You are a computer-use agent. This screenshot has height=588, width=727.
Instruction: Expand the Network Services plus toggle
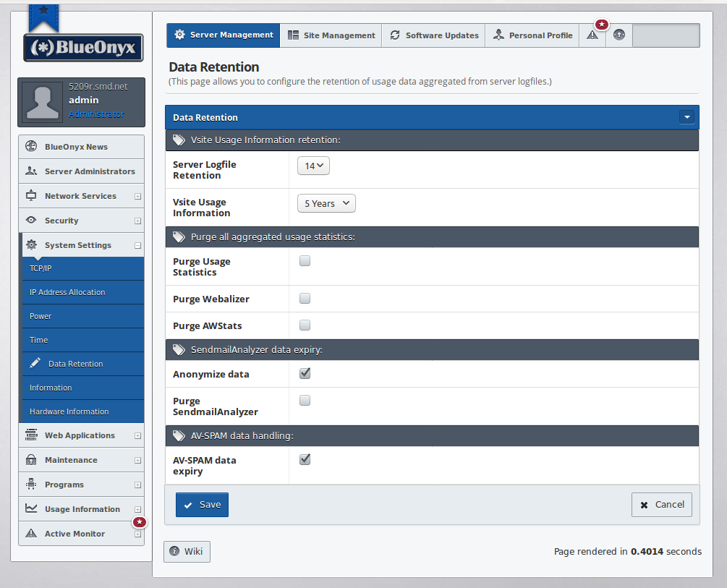(x=137, y=196)
